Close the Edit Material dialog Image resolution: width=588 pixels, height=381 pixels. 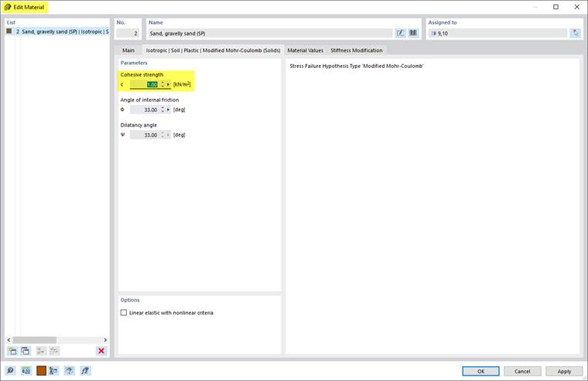pyautogui.click(x=576, y=7)
